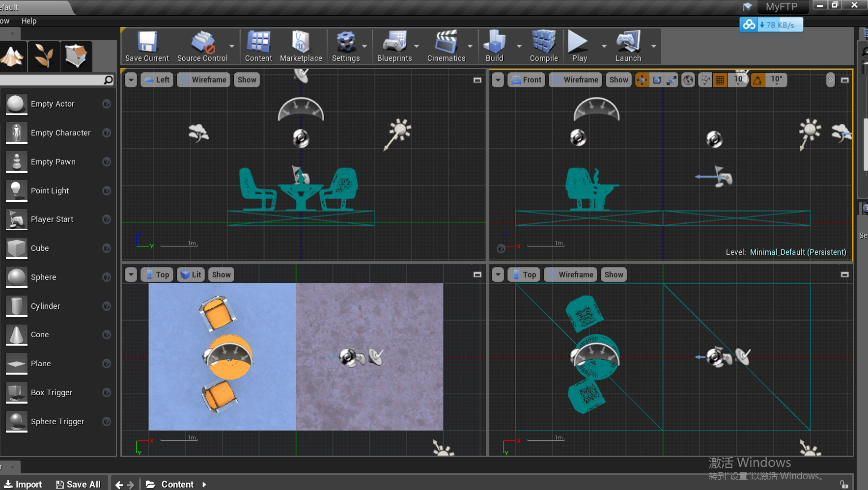Image resolution: width=868 pixels, height=490 pixels.
Task: Open the Left viewport orientation dropdown
Action: coord(156,80)
